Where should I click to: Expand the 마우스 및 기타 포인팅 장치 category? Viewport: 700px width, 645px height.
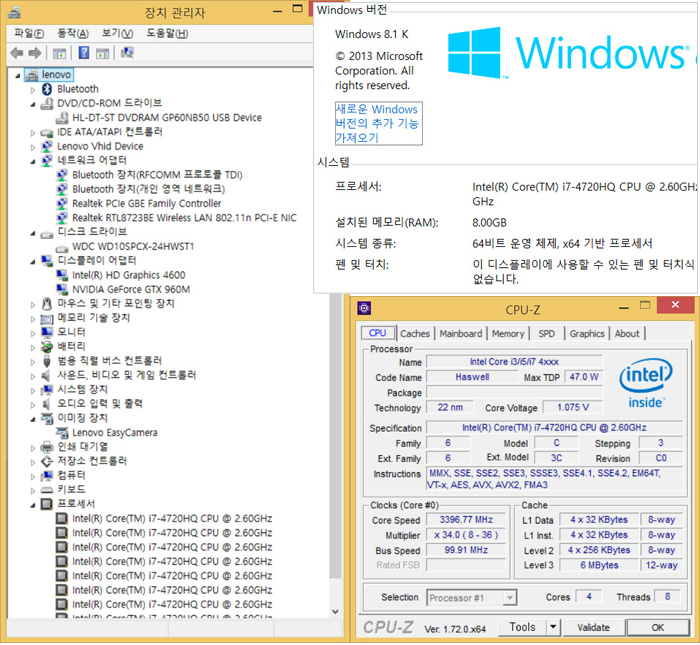pos(33,304)
